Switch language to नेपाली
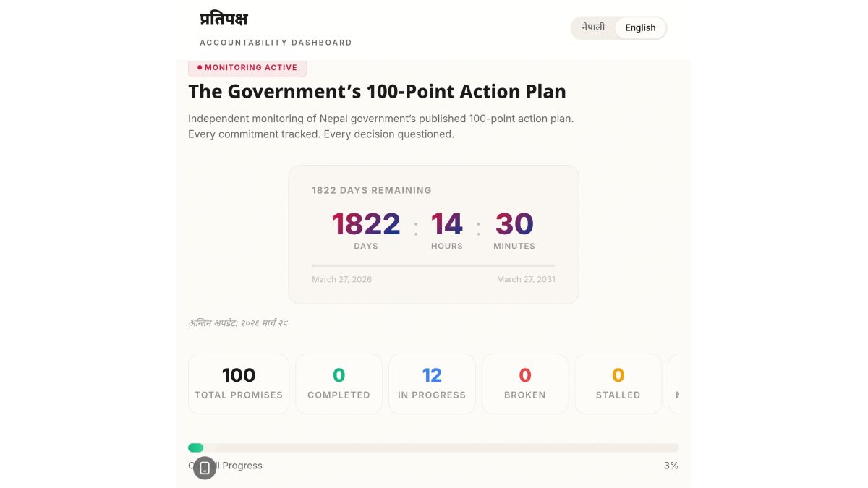 click(x=593, y=27)
